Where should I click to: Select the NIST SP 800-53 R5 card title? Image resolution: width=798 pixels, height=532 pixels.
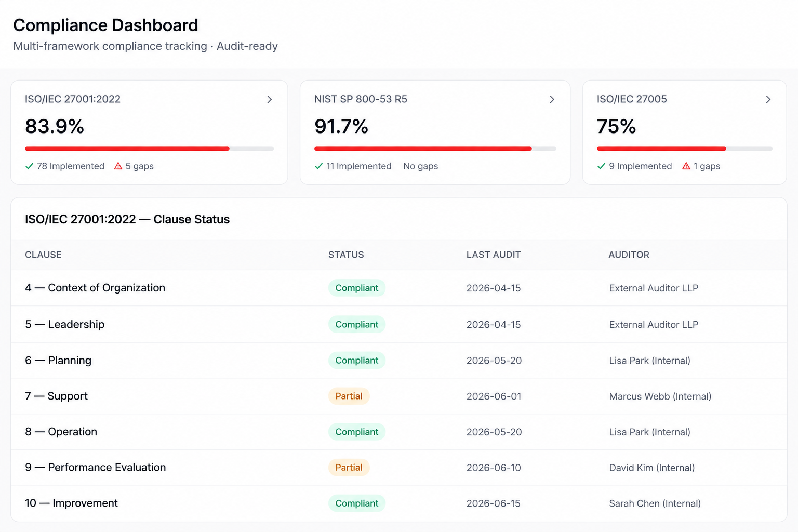pyautogui.click(x=361, y=99)
